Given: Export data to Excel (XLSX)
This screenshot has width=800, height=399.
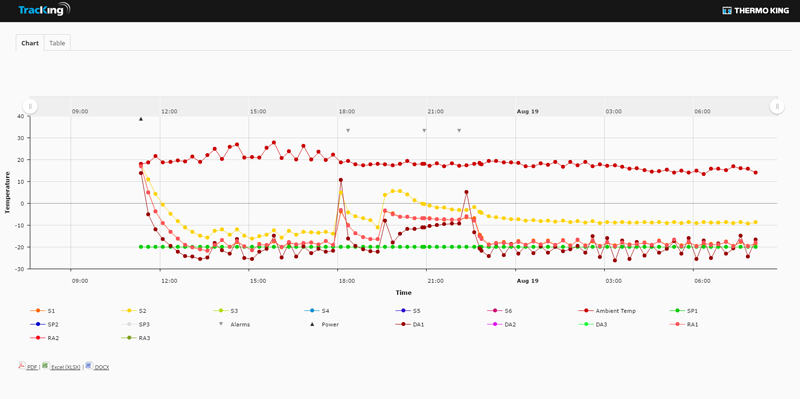Looking at the screenshot, I should pos(66,367).
